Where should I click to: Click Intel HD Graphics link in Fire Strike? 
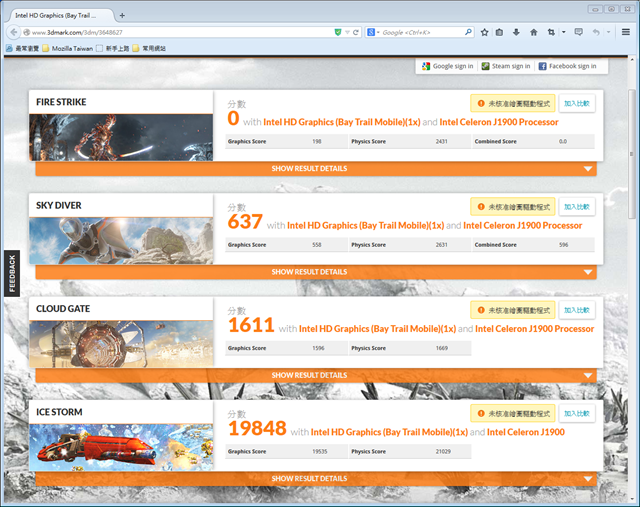coord(342,122)
